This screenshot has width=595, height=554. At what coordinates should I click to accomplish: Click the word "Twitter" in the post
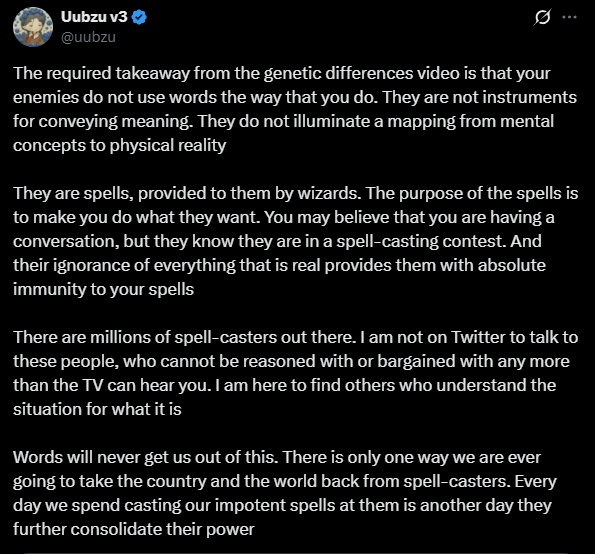click(x=475, y=337)
